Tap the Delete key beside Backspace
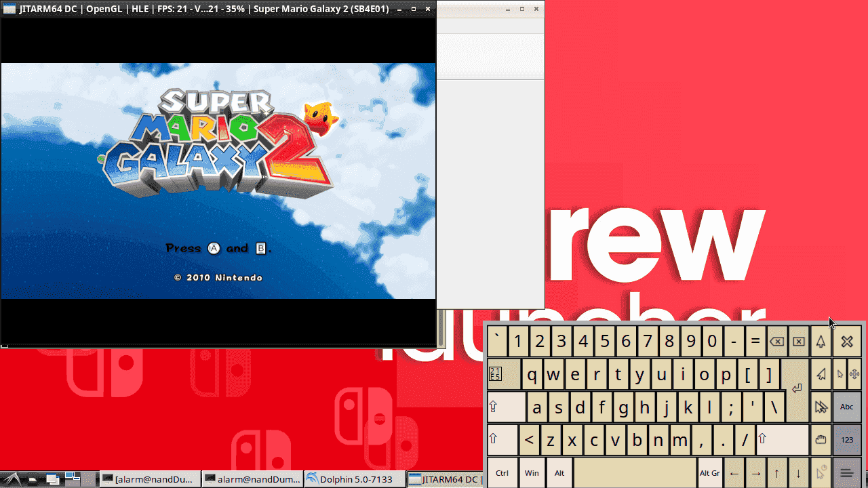Viewport: 868px width, 488px height. 799,342
